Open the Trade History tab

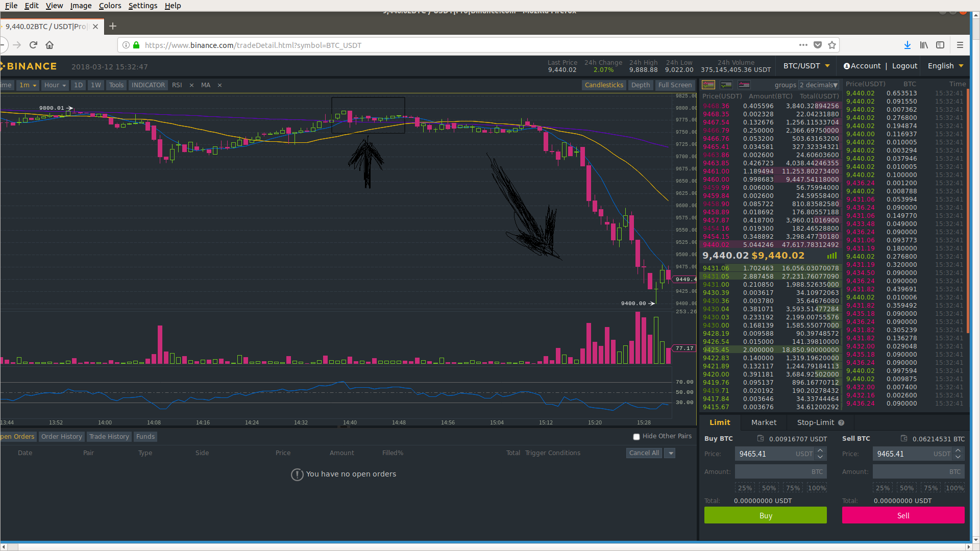coord(109,437)
